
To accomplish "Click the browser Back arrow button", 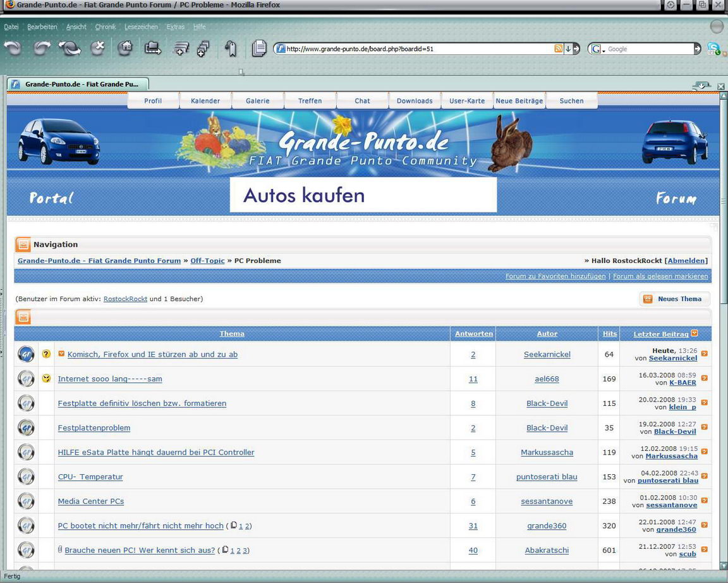I will click(13, 48).
